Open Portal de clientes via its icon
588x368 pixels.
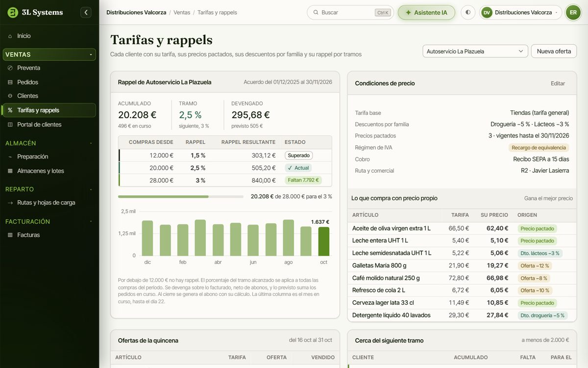(10, 125)
